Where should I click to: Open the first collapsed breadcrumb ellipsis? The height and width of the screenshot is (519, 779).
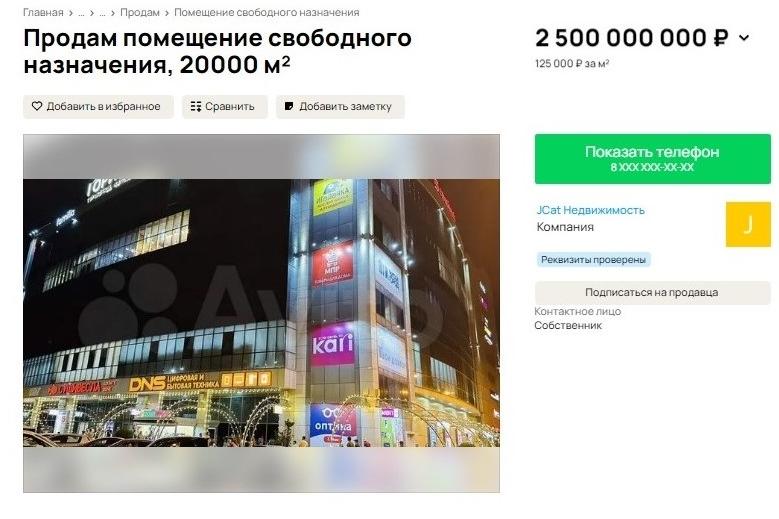coord(81,12)
